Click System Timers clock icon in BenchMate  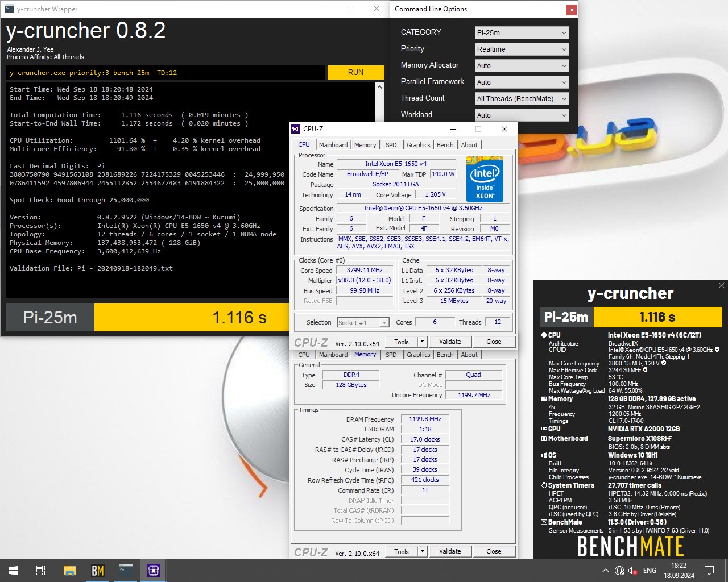(x=544, y=485)
